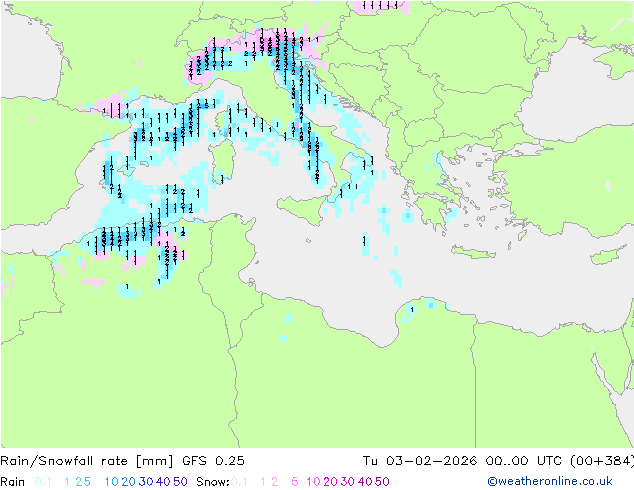Click the 'Rain' legend label
This screenshot has height=490, width=634.
point(13,482)
